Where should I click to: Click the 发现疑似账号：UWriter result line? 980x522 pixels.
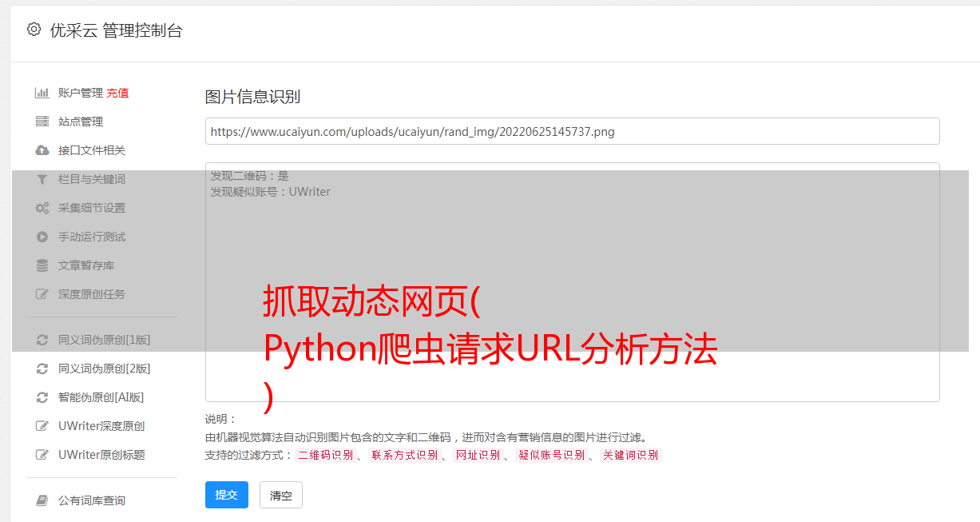click(x=271, y=192)
